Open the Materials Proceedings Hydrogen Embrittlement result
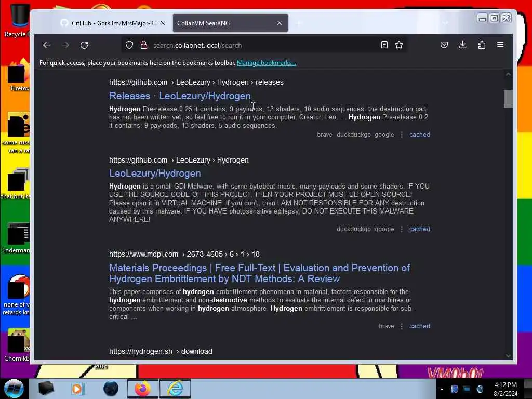The image size is (532, 399). tap(260, 273)
